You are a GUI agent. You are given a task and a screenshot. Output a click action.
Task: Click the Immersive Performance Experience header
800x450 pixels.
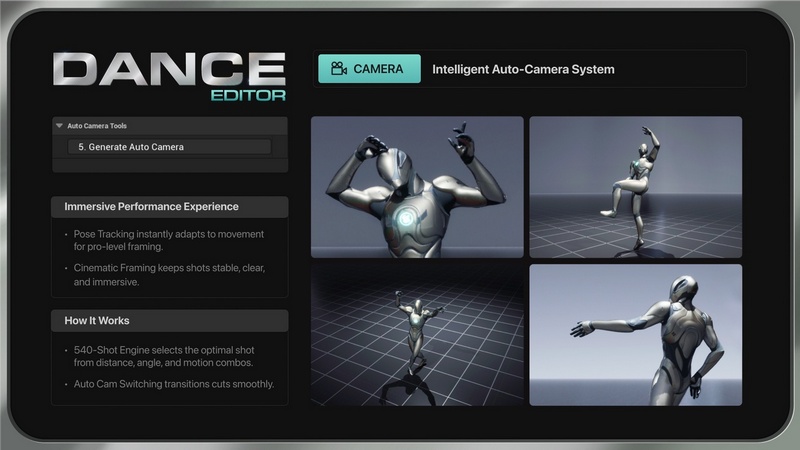tap(151, 207)
